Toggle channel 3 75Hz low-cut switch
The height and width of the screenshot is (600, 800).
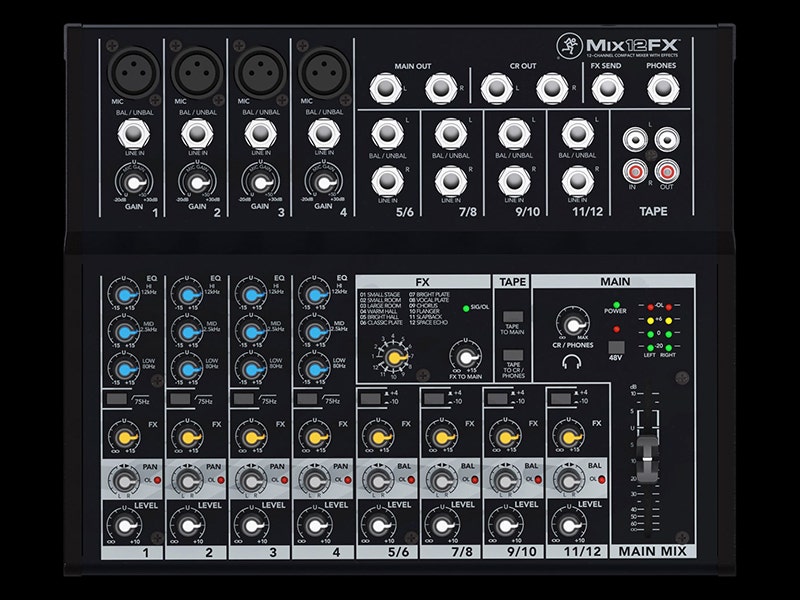(x=244, y=399)
